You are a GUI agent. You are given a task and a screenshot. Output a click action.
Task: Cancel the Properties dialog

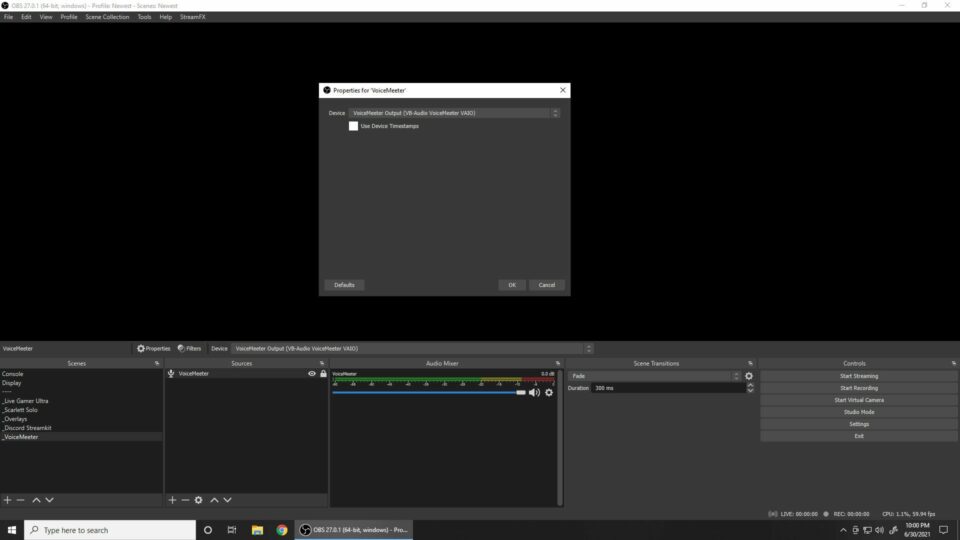[547, 285]
